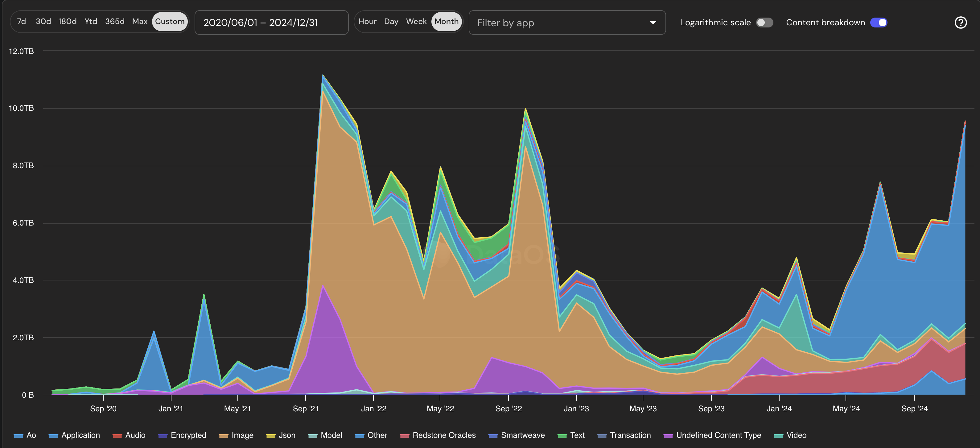
Task: Open the date range picker field
Action: click(271, 23)
